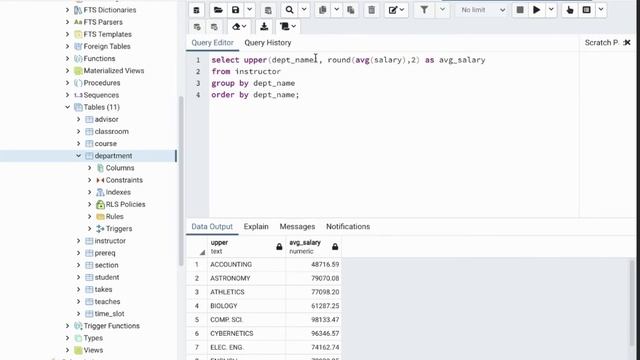Select the student table
This screenshot has width=640, height=360.
pos(107,277)
